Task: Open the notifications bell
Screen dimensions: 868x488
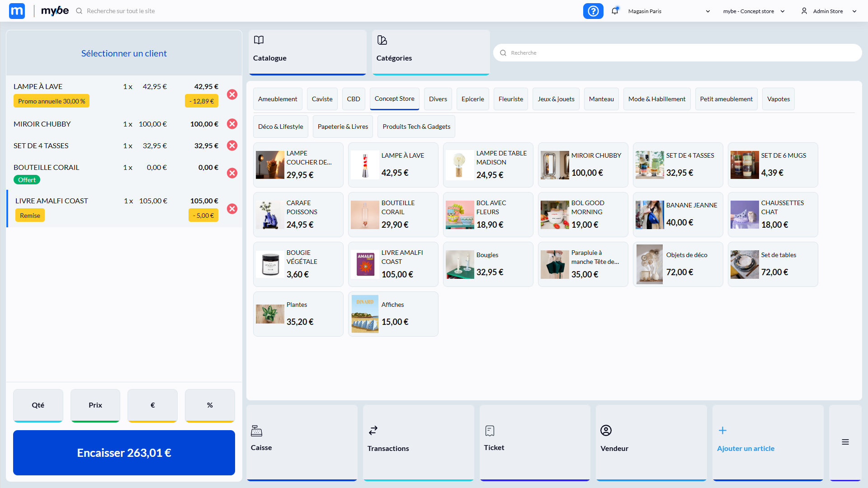Action: [614, 11]
